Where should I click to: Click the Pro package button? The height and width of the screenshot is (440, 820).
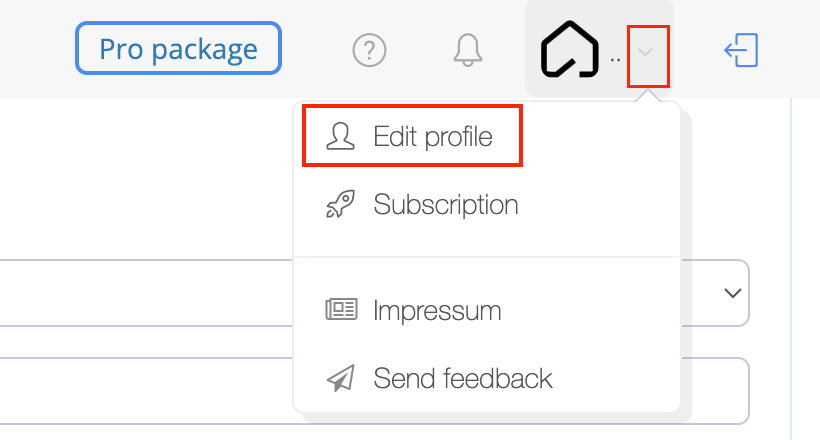coord(178,48)
